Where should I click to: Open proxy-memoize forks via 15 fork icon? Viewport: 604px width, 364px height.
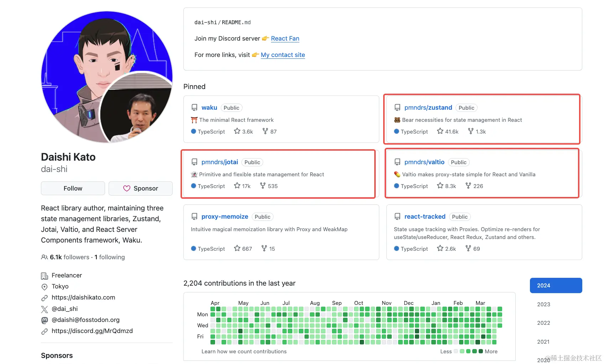264,248
